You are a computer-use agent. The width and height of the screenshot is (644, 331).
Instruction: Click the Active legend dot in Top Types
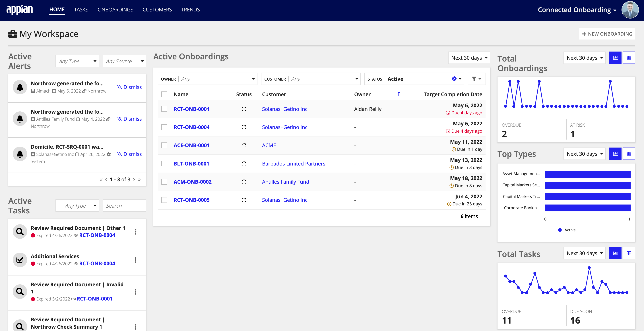point(560,230)
